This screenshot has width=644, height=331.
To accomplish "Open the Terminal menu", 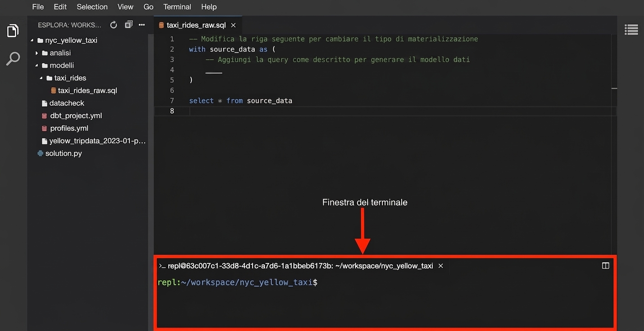I will click(177, 7).
